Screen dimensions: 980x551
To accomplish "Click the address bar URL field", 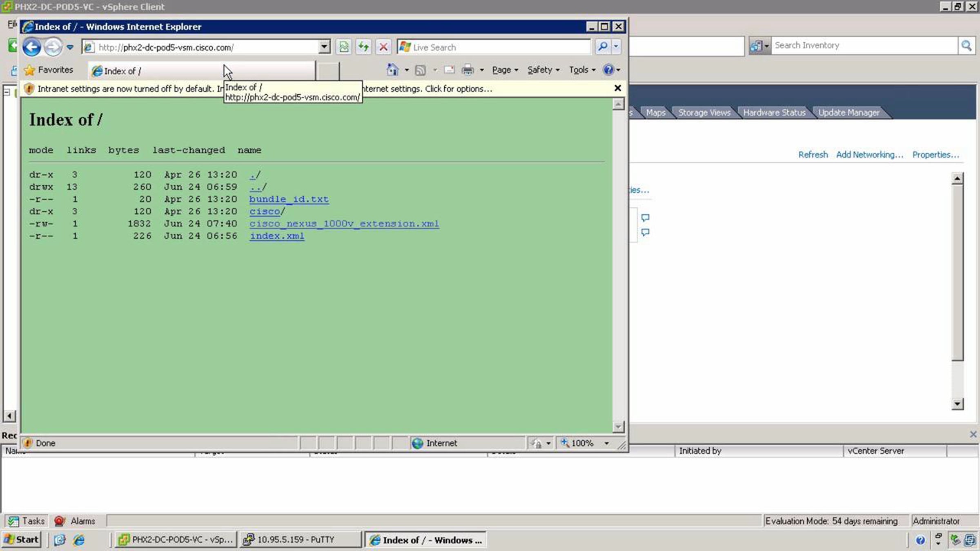I will point(200,47).
